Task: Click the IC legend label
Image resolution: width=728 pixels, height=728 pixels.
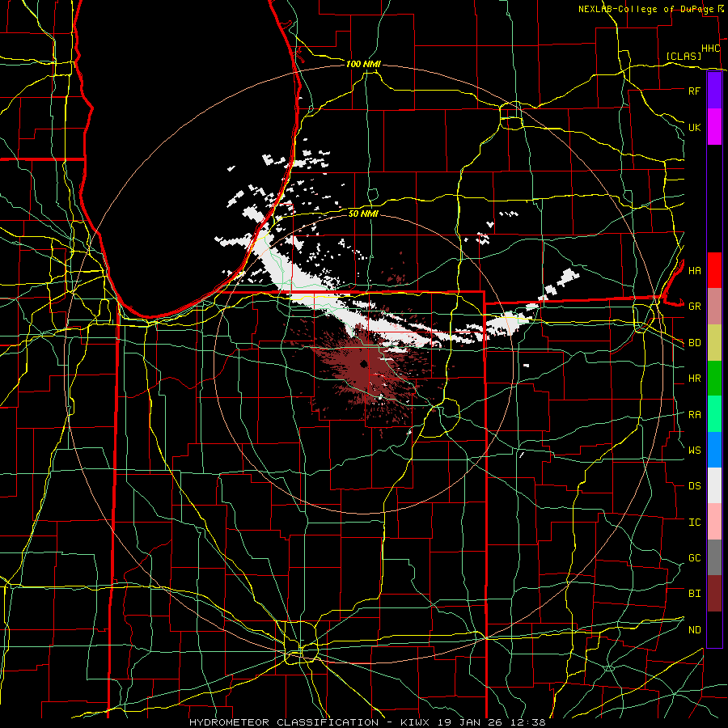Action: [694, 523]
